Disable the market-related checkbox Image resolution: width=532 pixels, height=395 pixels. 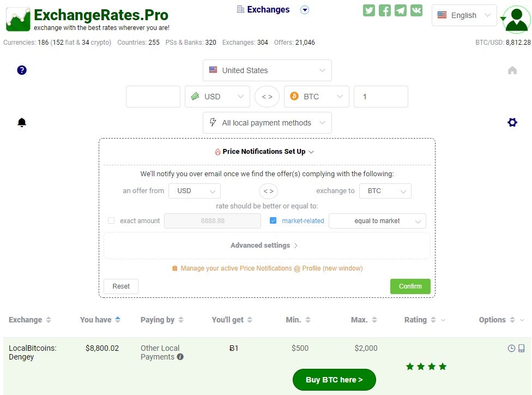pyautogui.click(x=273, y=220)
